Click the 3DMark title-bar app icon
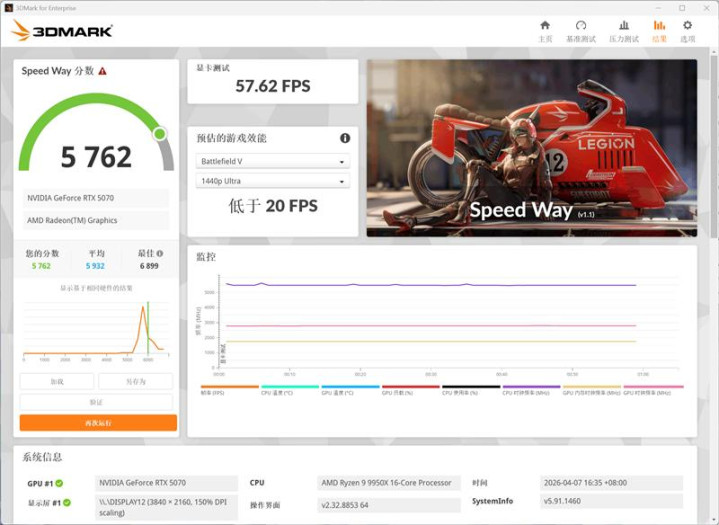 (8, 8)
